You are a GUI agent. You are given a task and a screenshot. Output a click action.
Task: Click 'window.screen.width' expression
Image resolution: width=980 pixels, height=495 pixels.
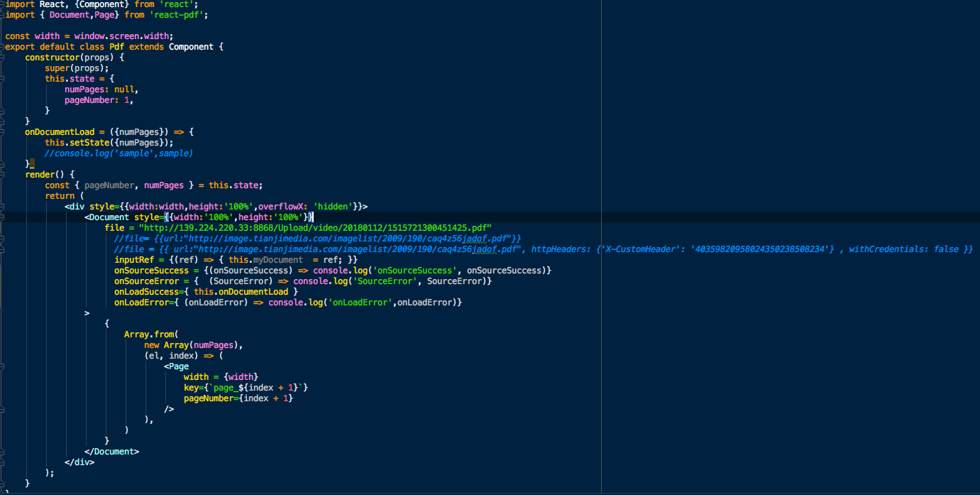pyautogui.click(x=123, y=36)
